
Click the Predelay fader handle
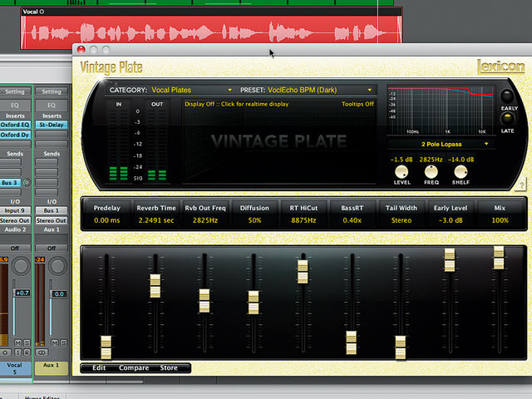tap(106, 347)
